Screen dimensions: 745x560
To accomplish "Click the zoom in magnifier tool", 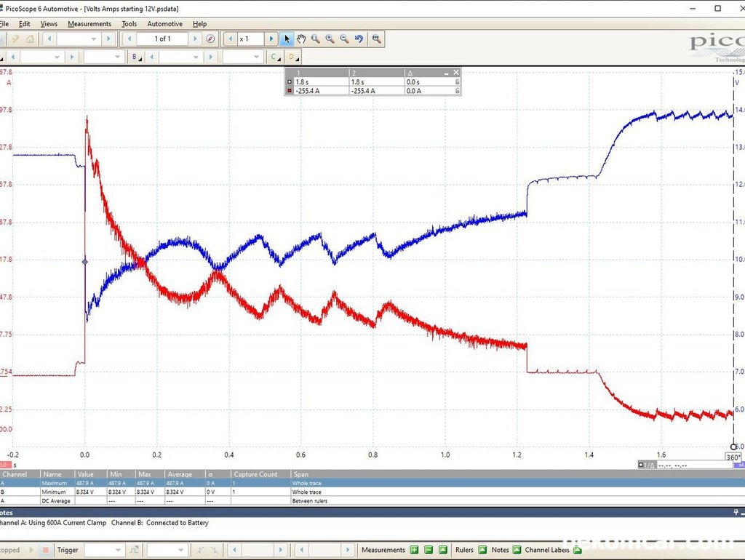I will pos(330,39).
